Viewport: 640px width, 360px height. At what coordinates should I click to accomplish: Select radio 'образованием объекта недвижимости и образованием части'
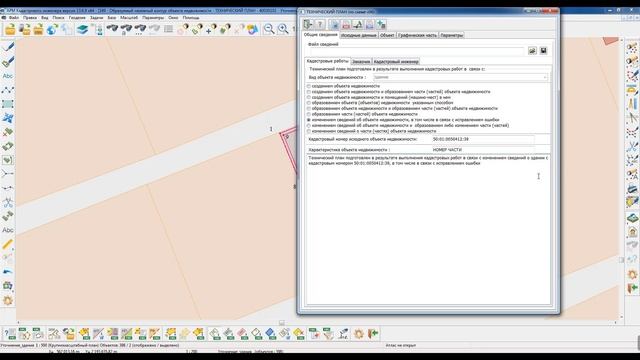(309, 109)
